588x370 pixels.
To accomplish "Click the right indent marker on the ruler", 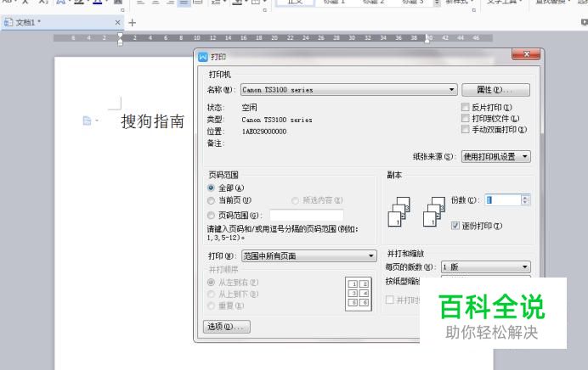I will coord(427,38).
